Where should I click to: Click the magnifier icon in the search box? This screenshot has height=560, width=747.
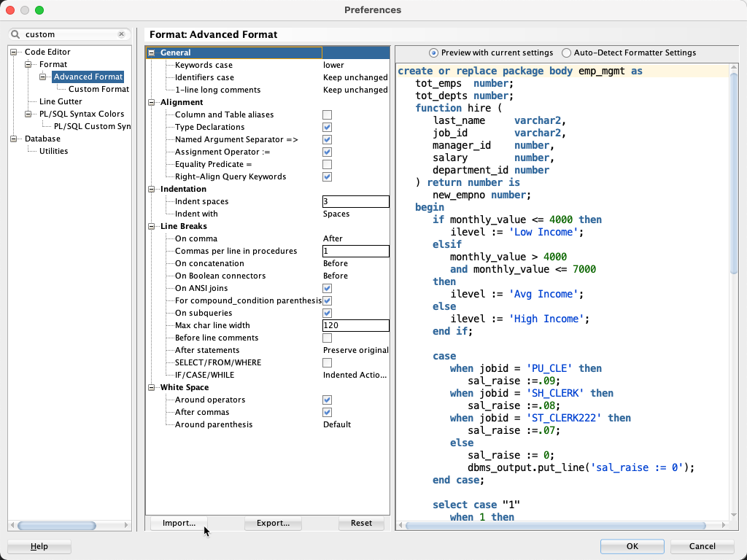16,34
